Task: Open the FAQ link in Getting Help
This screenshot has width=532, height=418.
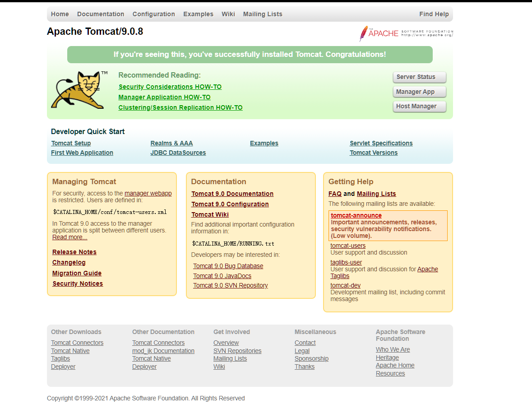Action: tap(335, 194)
